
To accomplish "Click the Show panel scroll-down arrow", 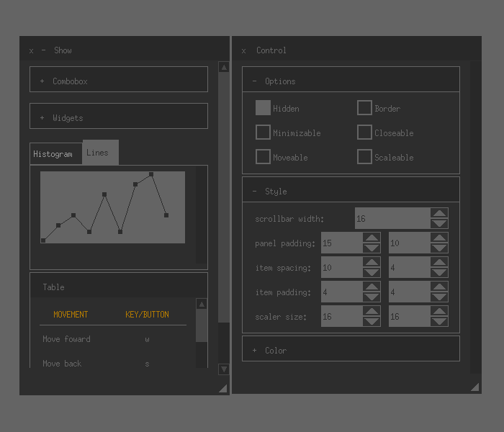I will point(224,369).
